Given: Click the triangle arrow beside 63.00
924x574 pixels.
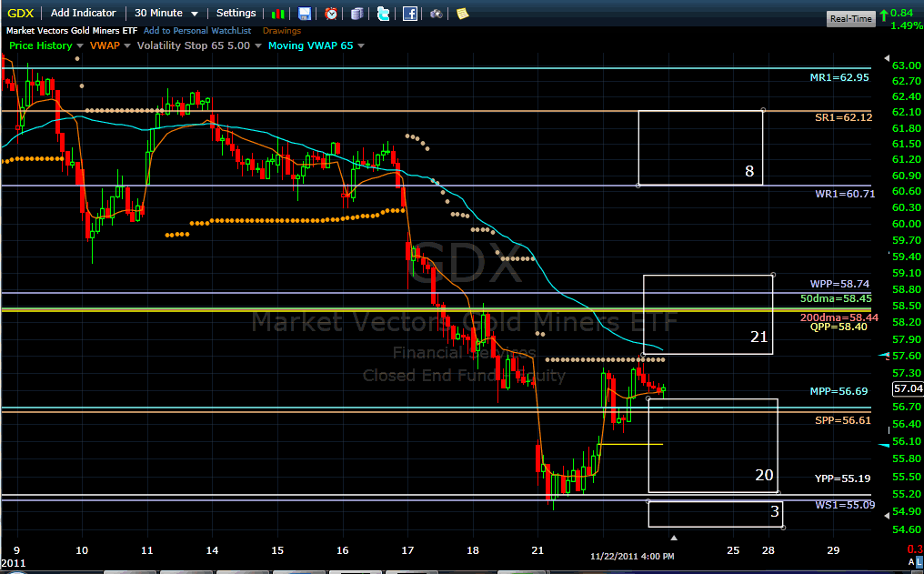Looking at the screenshot, I should point(887,58).
